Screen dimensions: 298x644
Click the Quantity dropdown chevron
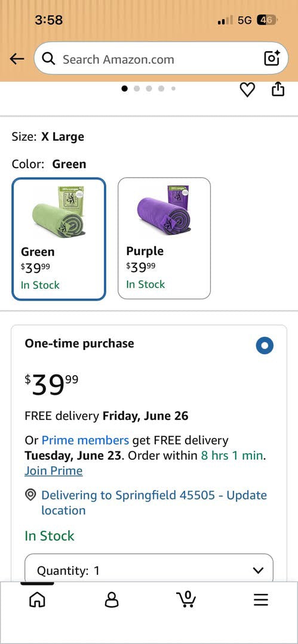click(x=258, y=571)
